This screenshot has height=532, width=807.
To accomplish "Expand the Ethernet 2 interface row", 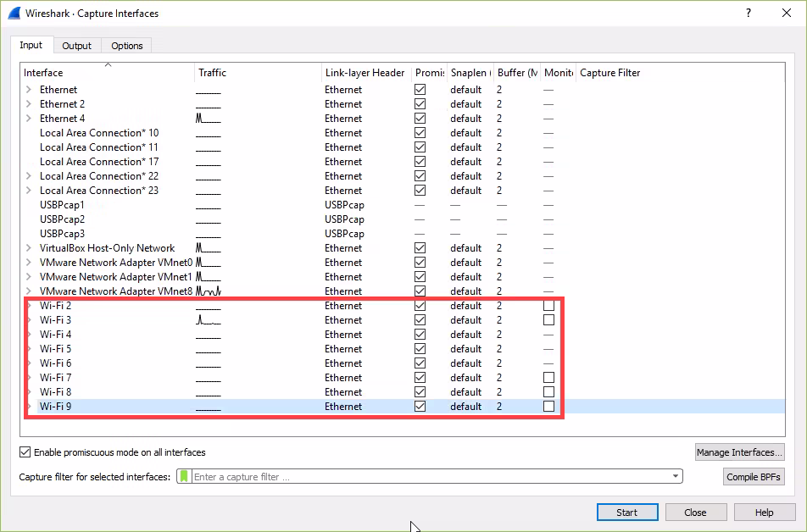I will (x=29, y=104).
